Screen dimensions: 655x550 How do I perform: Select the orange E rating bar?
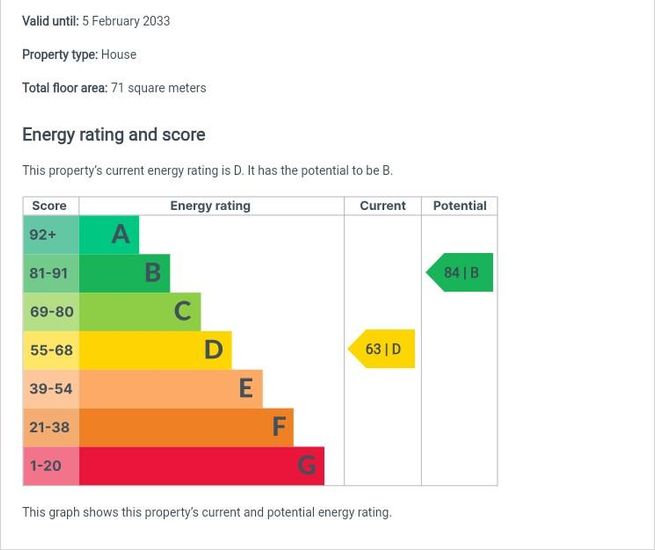tap(170, 388)
